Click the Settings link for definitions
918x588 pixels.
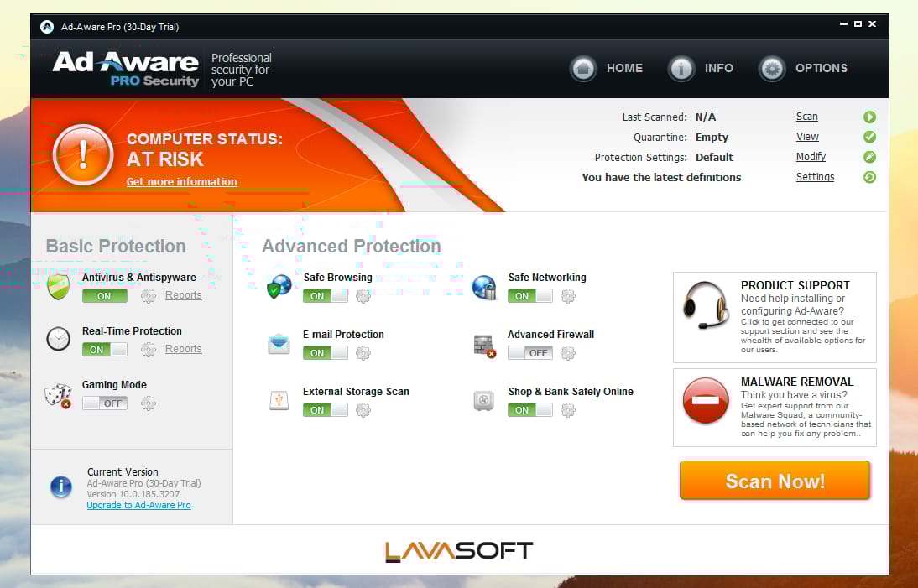click(x=815, y=177)
